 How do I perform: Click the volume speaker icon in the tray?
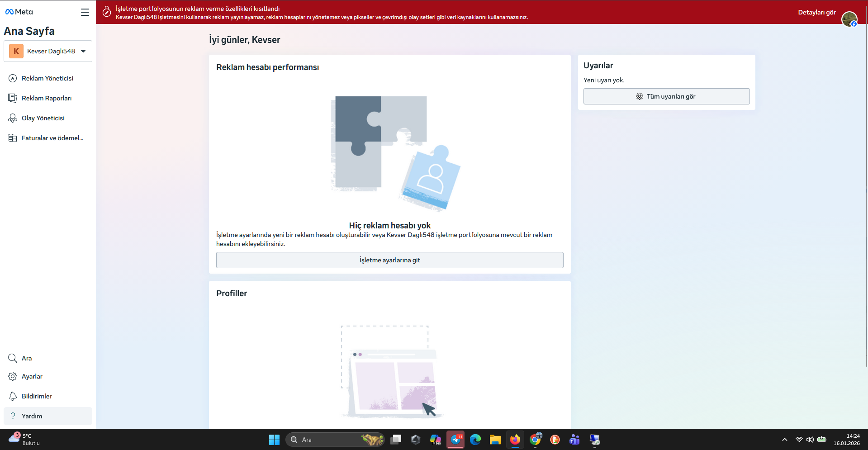click(810, 440)
